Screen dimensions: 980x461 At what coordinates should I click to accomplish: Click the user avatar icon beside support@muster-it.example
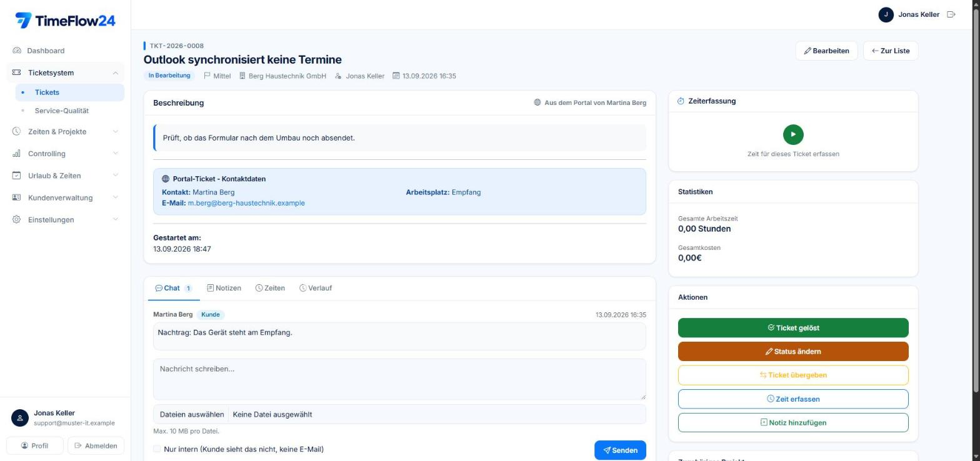tap(20, 418)
